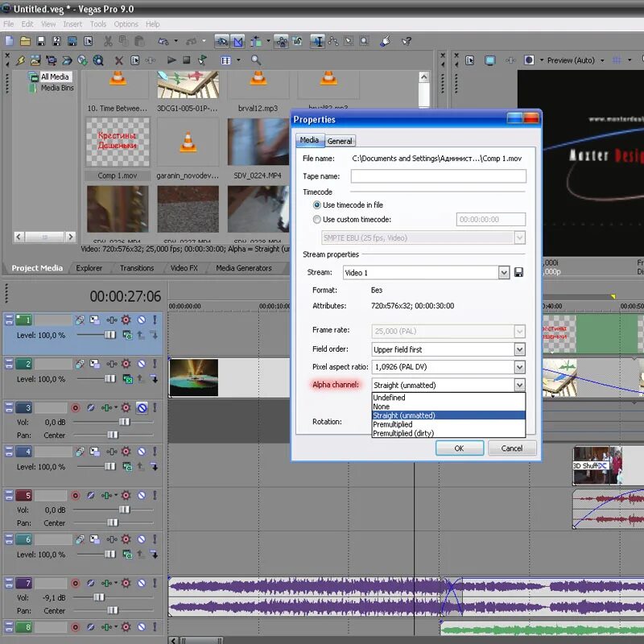This screenshot has height=644, width=644.
Task: Adjust track 3 Vol slider
Action: click(124, 422)
